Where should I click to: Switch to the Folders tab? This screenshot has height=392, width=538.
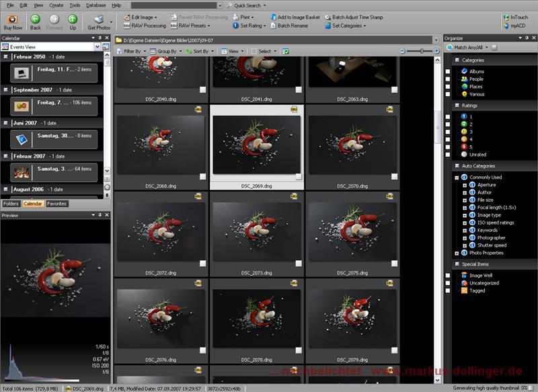[11, 203]
